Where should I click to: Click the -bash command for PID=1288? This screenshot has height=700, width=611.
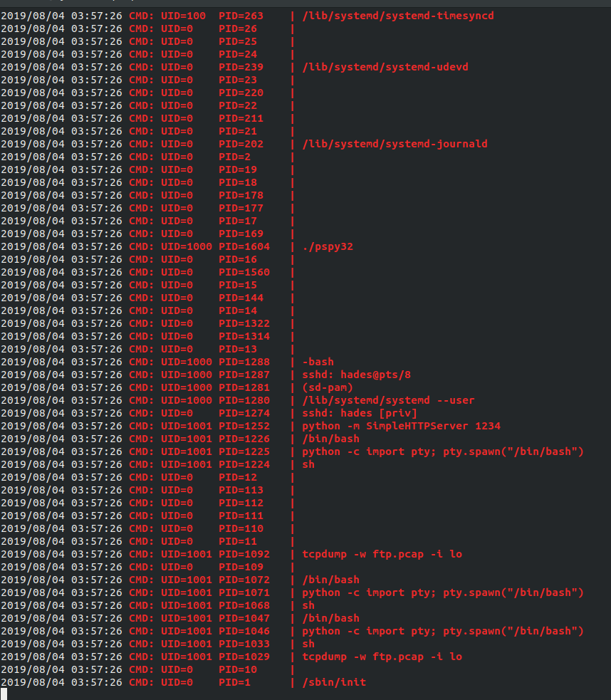coord(318,362)
